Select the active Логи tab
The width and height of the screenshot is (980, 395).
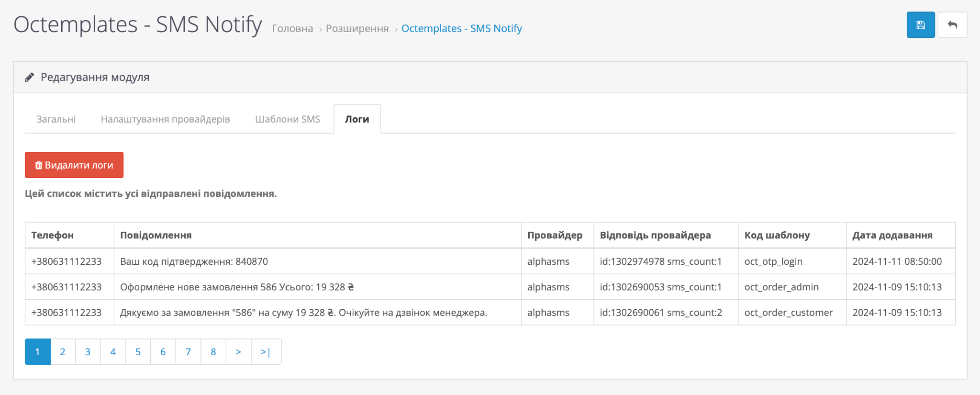[357, 119]
